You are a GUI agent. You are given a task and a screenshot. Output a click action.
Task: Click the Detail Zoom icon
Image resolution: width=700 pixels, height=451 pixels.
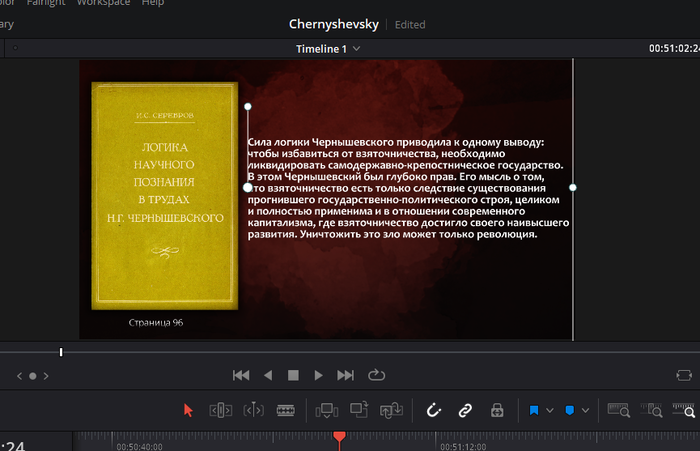651,410
